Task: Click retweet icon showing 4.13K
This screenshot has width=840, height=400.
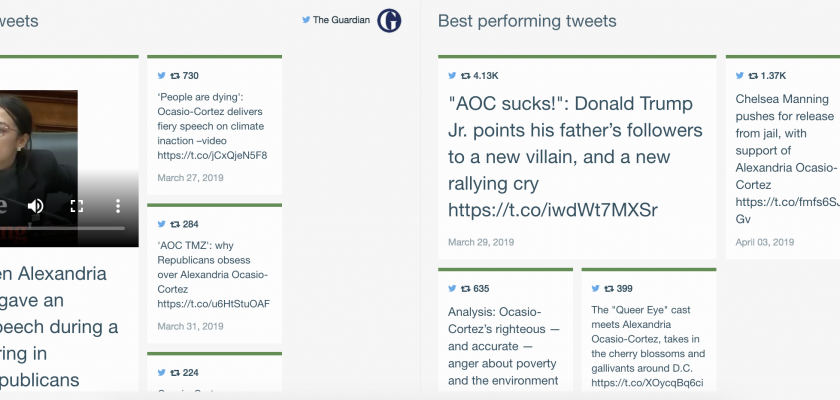Action: [465, 76]
